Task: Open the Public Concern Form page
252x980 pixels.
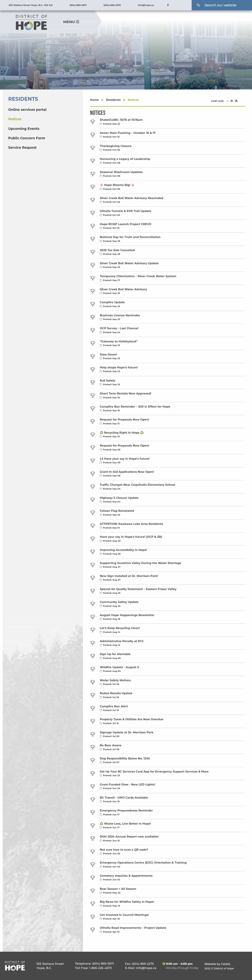Action: click(x=27, y=138)
